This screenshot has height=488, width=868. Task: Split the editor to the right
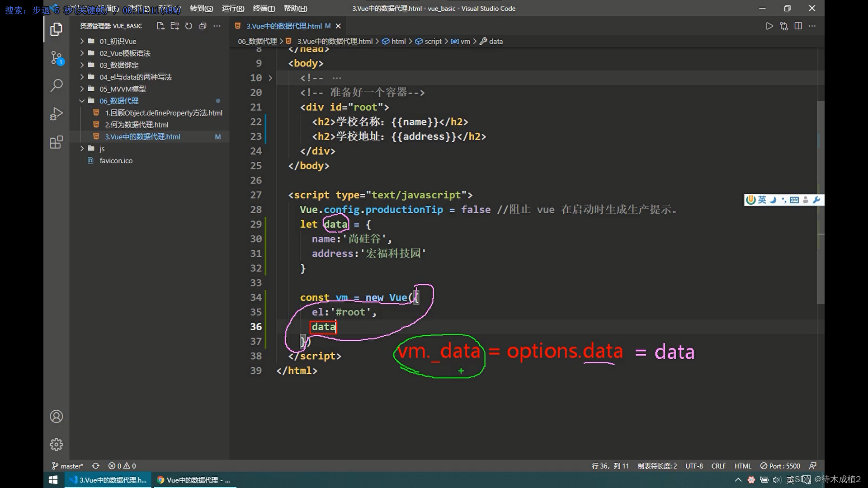click(798, 26)
